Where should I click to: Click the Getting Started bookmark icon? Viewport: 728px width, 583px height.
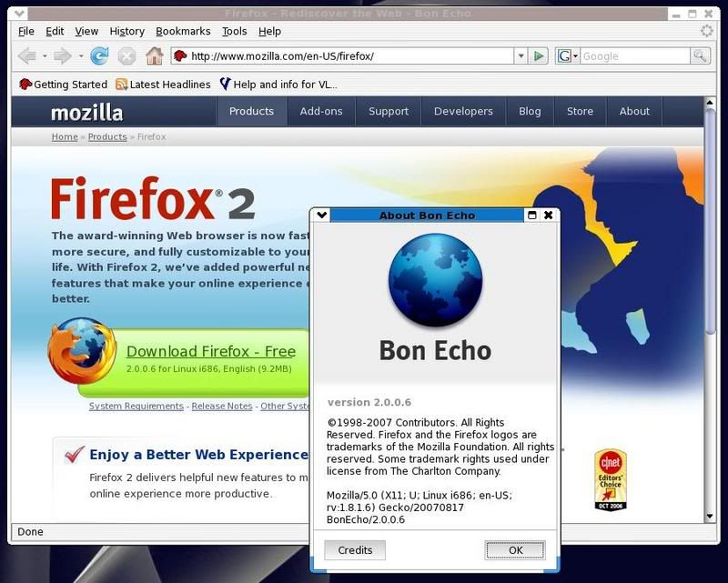pos(25,84)
